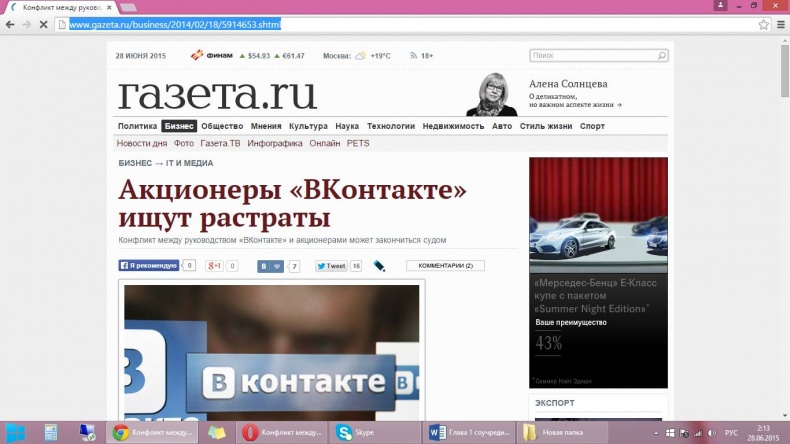Click the network signal tray icon
The height and width of the screenshot is (444, 790).
[698, 433]
